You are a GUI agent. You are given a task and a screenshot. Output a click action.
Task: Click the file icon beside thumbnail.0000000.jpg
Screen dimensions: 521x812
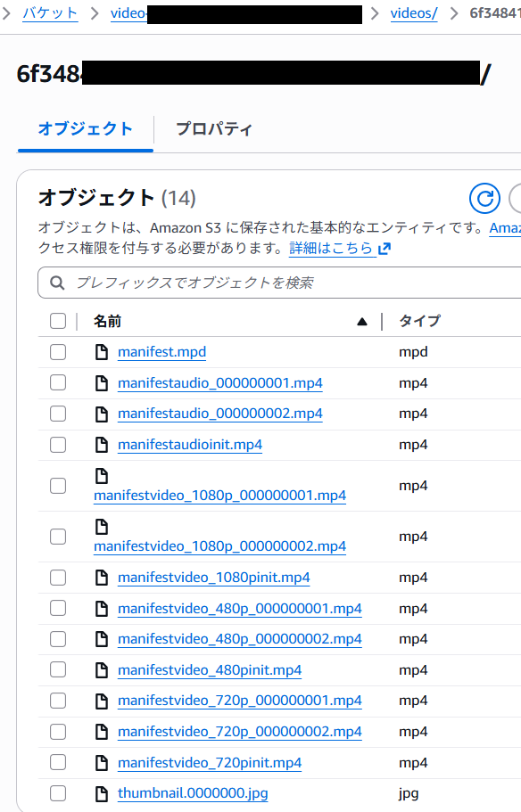100,792
